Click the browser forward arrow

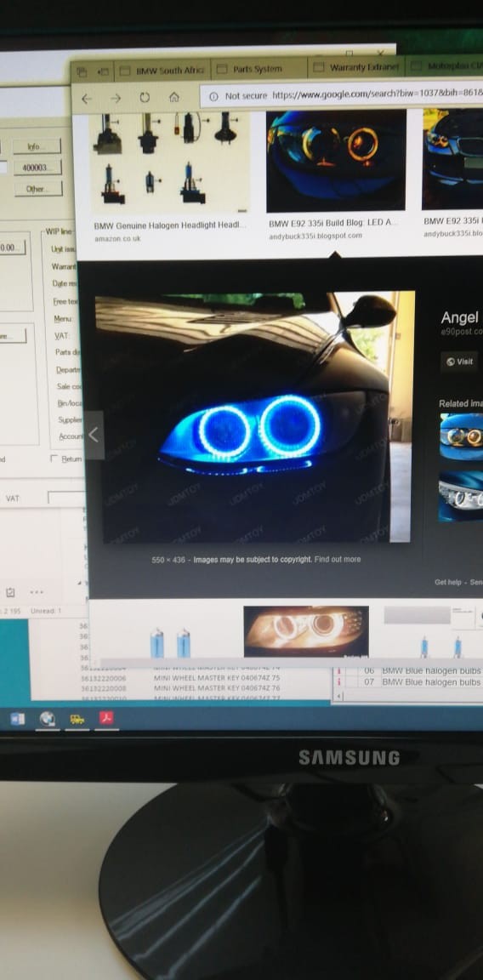click(x=116, y=98)
